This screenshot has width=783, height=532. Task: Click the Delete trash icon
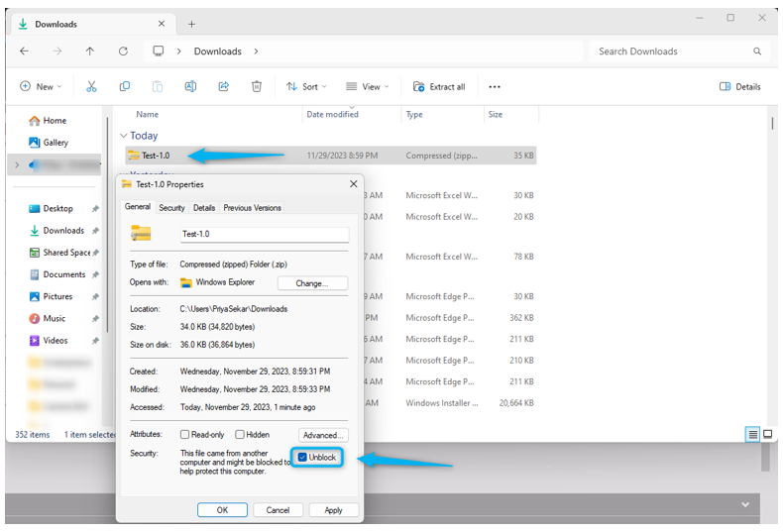(256, 87)
